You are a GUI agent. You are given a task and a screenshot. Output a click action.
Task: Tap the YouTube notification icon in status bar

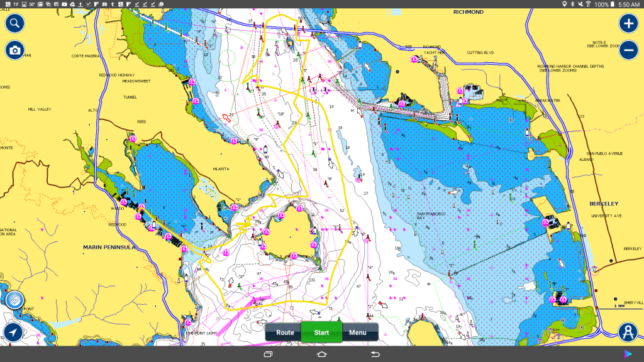(64, 4)
